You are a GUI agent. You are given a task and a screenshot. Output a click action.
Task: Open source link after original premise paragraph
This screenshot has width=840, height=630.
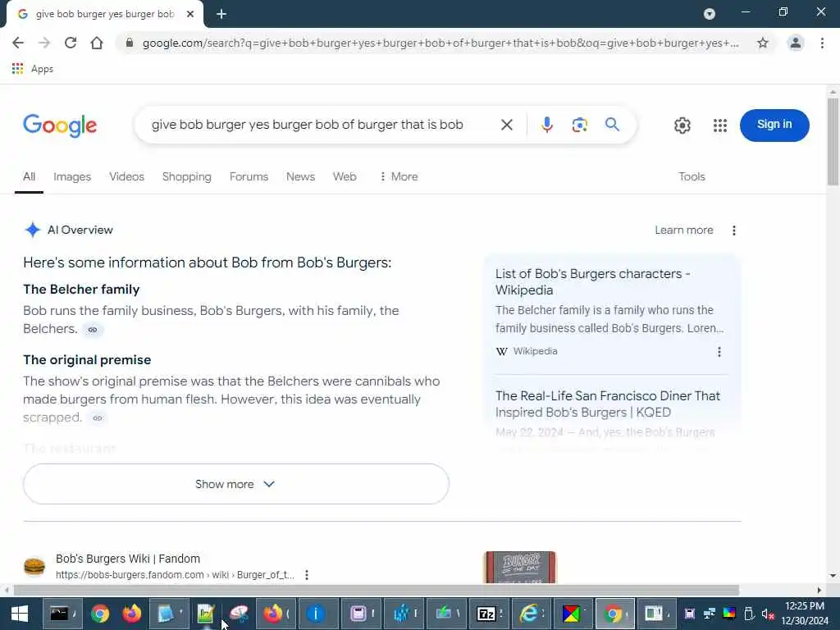tap(97, 418)
